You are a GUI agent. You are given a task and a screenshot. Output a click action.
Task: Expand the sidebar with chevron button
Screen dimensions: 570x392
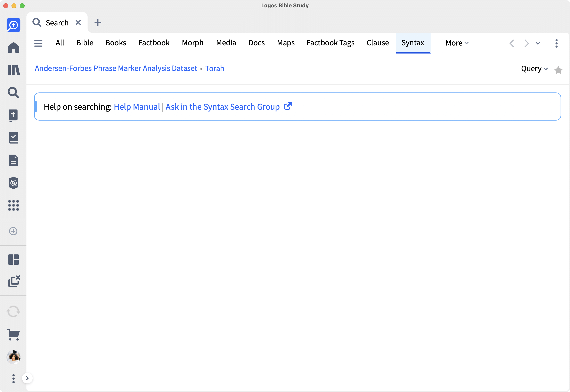[27, 378]
